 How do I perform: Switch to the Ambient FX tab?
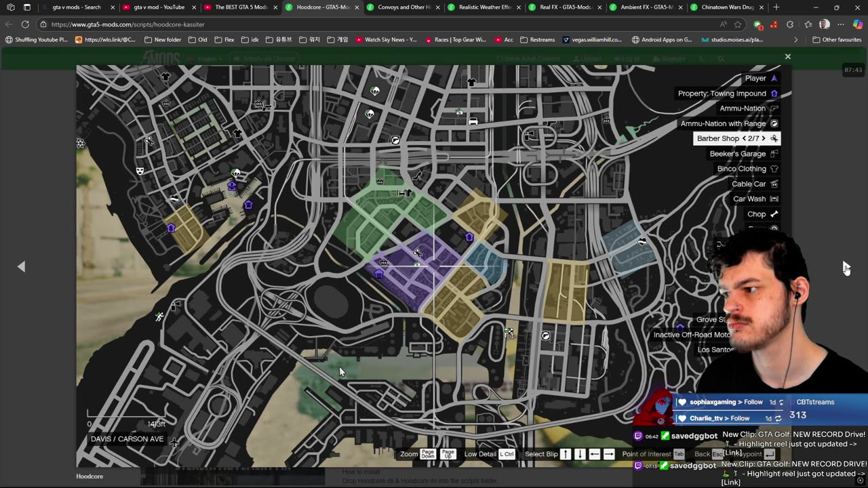pyautogui.click(x=646, y=7)
